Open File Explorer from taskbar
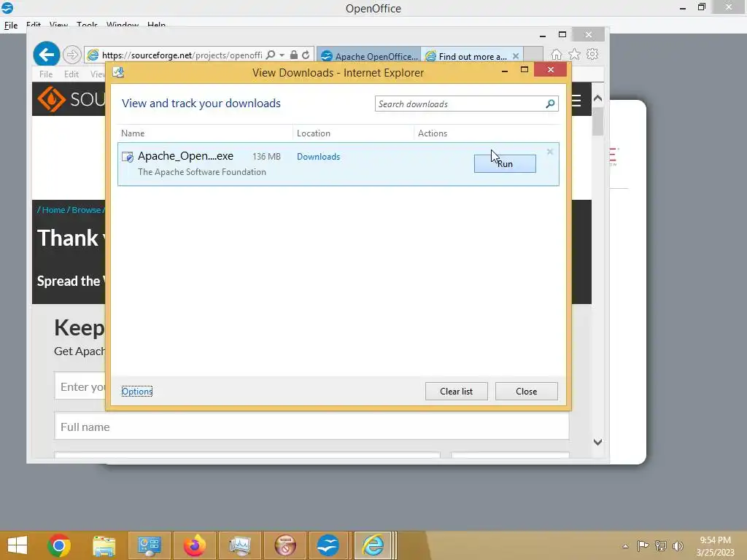Image resolution: width=747 pixels, height=560 pixels. point(104,545)
